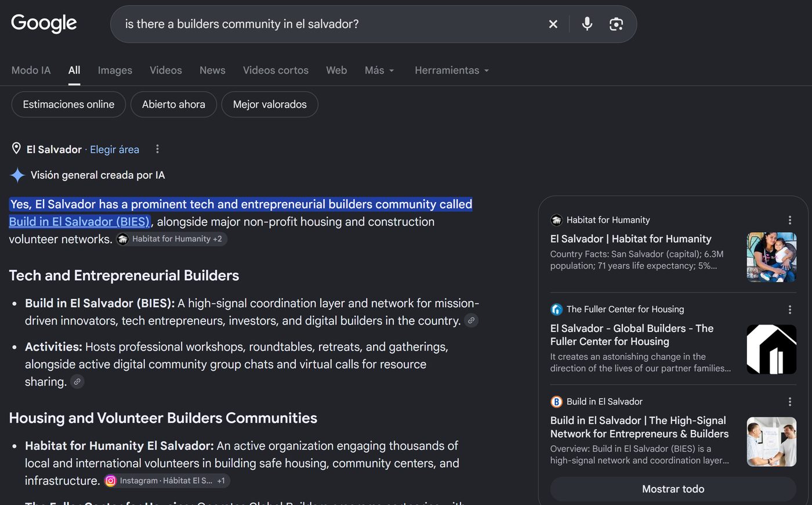Click the Fuller Center for Housing favicon
This screenshot has height=505, width=812.
tap(556, 309)
